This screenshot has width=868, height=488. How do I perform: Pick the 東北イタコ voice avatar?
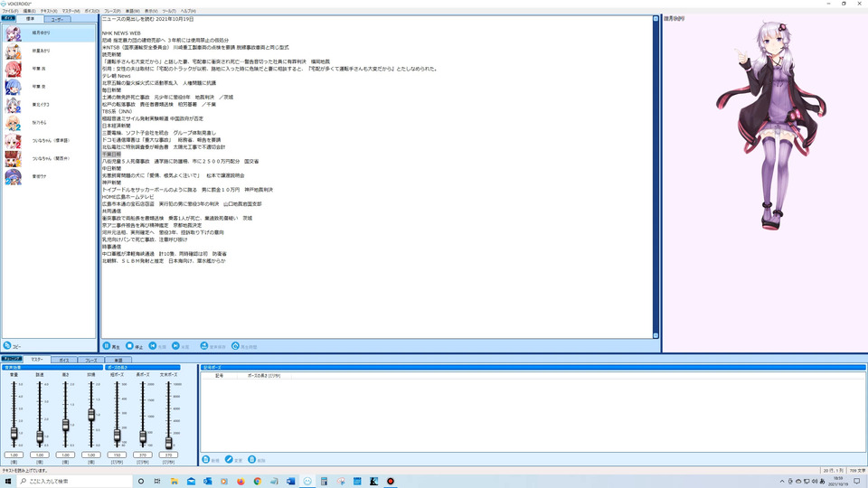[14, 105]
